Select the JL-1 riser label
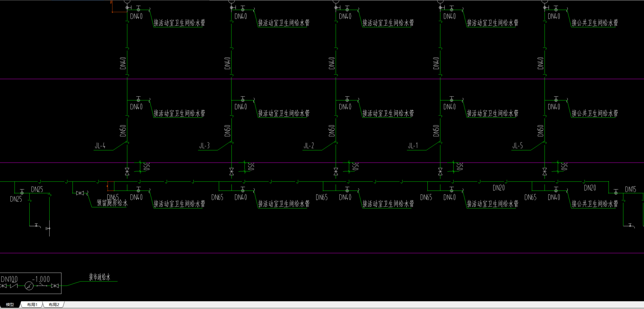This screenshot has height=309, width=644. [413, 146]
